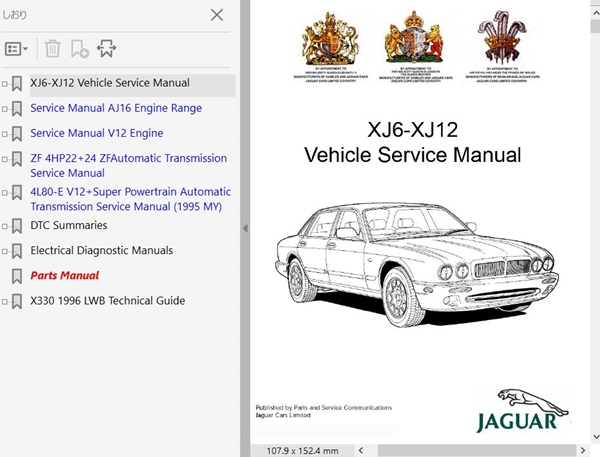Click the horizontal scrollbar right arrow
The width and height of the screenshot is (600, 457).
pos(583,450)
